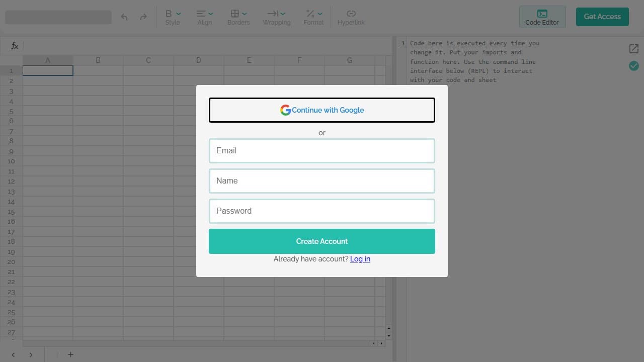Toggle the Code Editor panel
644x362 pixels.
tap(542, 17)
